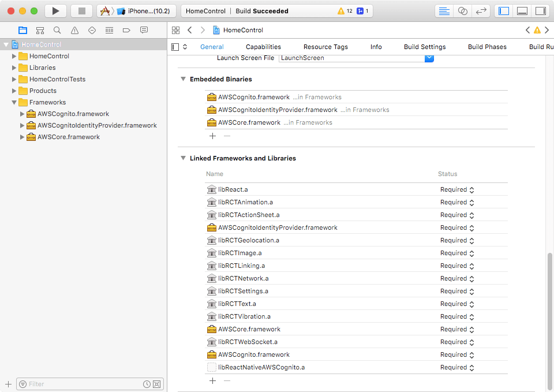Screen dimensions: 554x392
Task: Collapse the HomeControl project root
Action: click(x=6, y=44)
